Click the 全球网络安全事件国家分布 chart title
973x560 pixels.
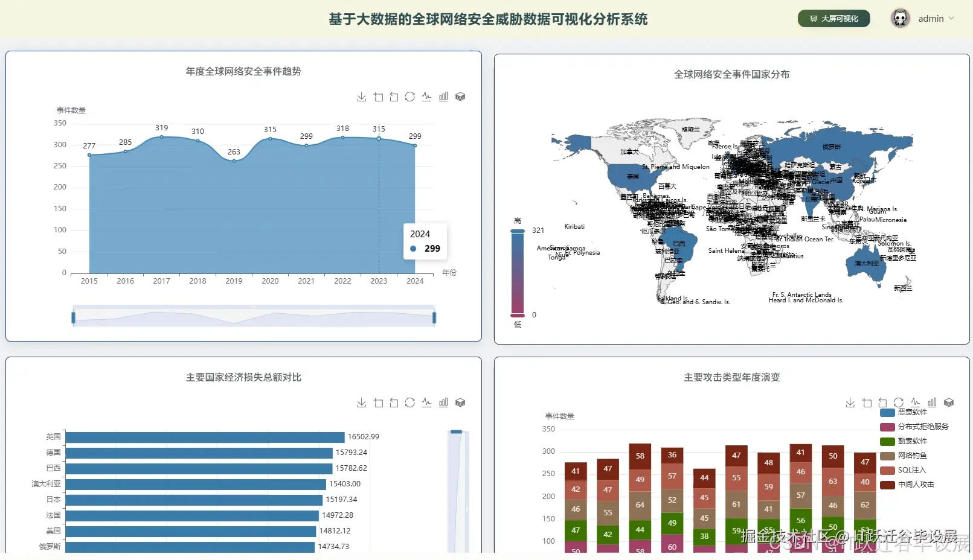pos(732,74)
